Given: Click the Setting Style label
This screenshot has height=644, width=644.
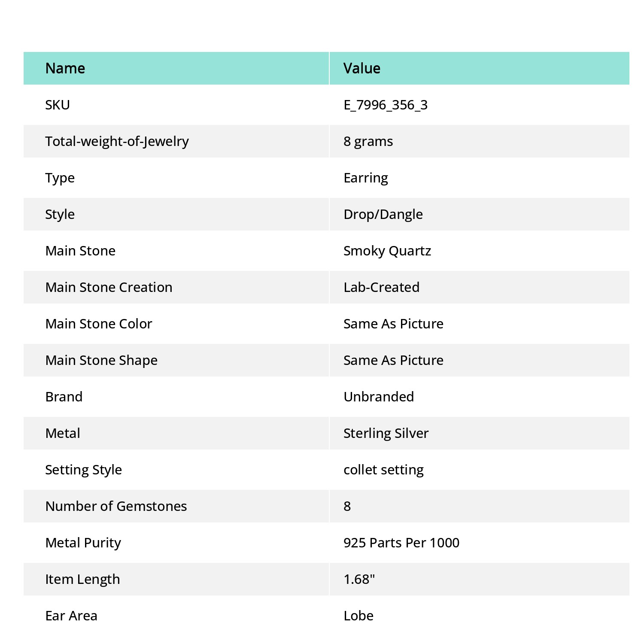Looking at the screenshot, I should [x=84, y=470].
